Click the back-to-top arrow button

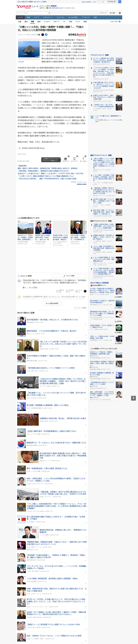[x=133, y=398]
